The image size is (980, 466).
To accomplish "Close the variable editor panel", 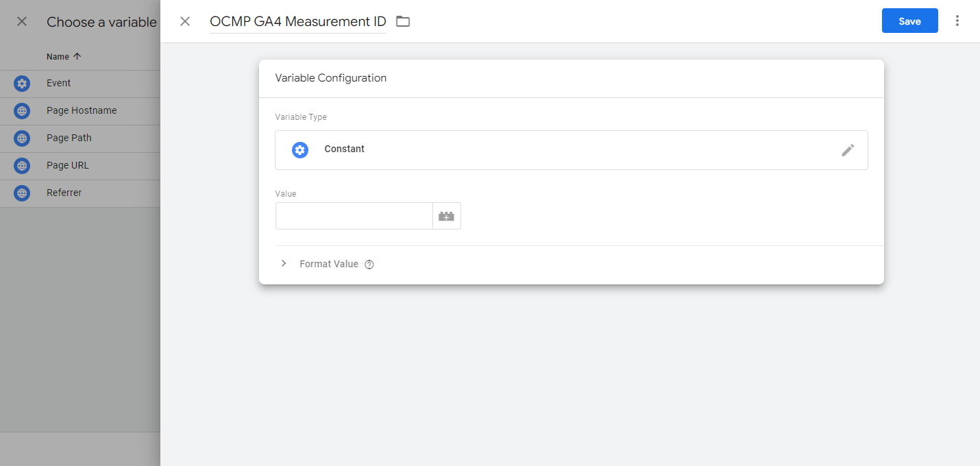I will tap(185, 21).
